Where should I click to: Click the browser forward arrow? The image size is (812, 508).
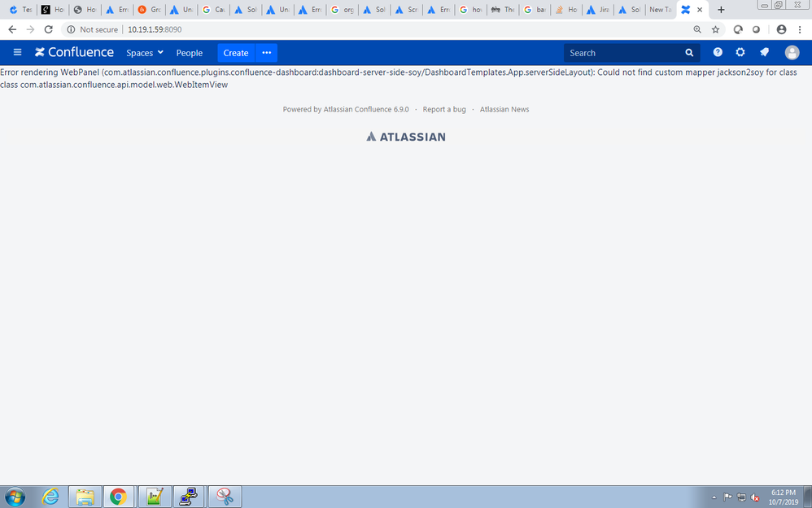point(31,29)
